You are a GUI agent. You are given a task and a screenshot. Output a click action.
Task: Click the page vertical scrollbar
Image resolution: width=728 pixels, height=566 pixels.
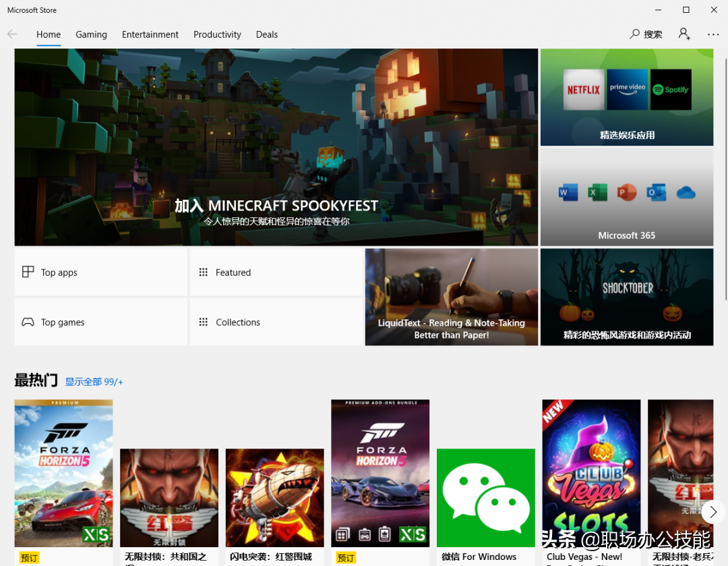point(726,179)
